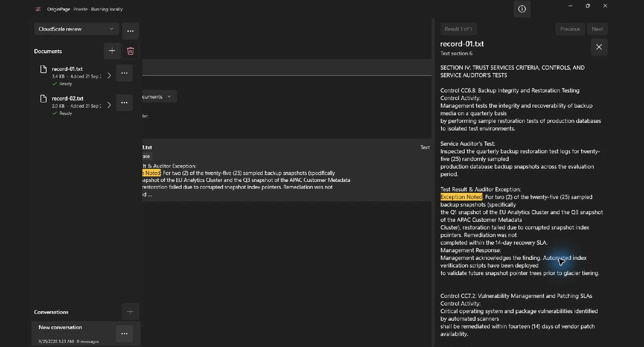
Task: Open workspace options next to CloudScale review
Action: tap(130, 31)
